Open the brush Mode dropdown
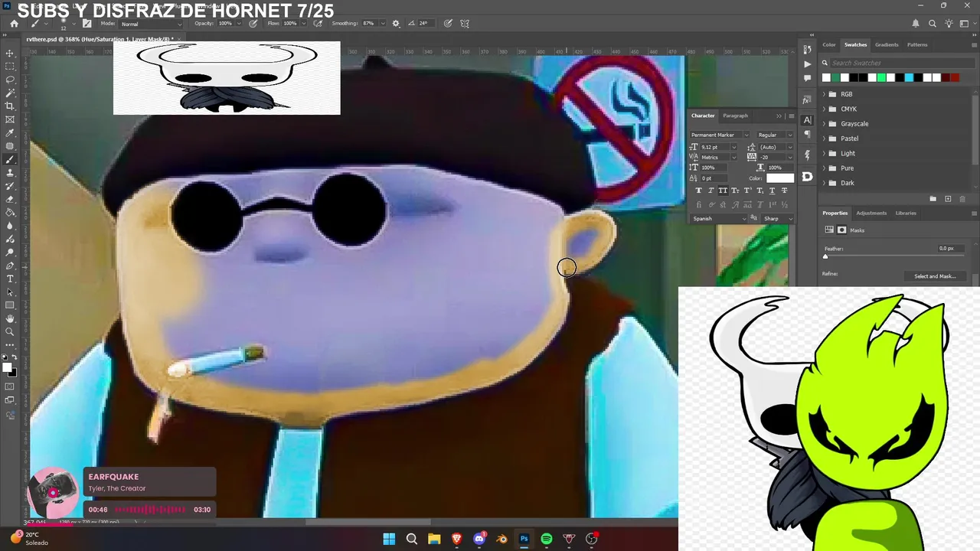 152,24
